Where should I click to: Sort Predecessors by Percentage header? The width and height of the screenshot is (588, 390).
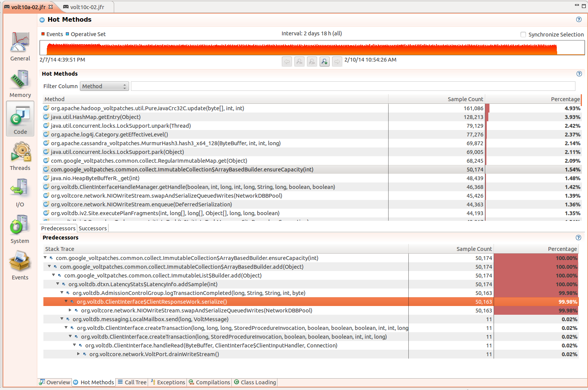click(x=536, y=249)
